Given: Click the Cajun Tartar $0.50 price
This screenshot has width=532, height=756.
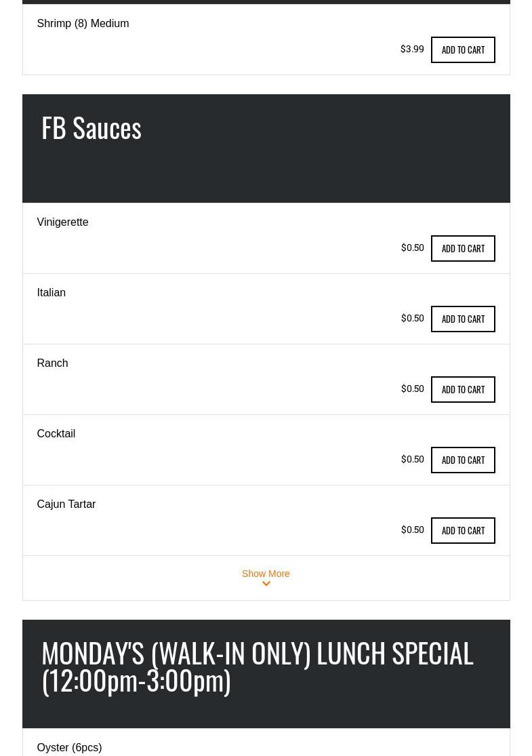Looking at the screenshot, I should tap(412, 530).
